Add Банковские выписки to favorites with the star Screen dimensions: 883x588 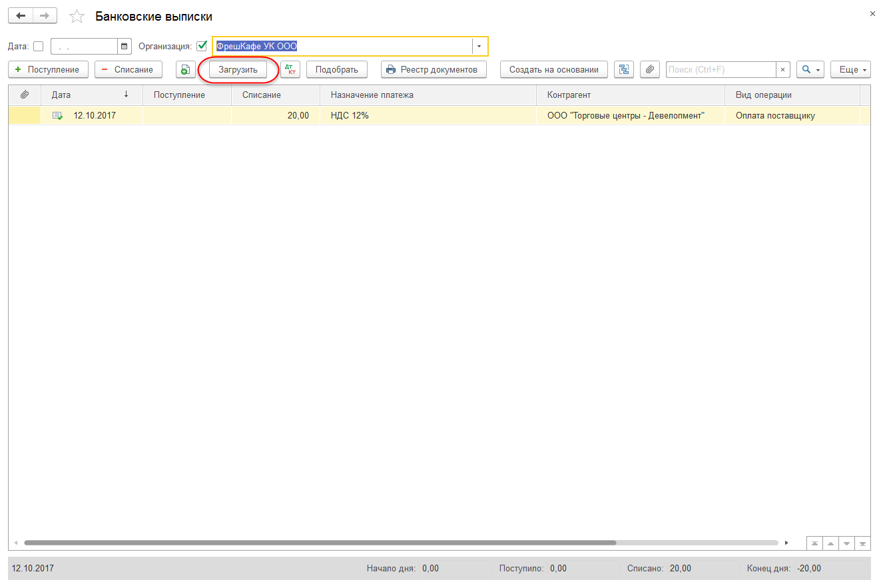[78, 16]
